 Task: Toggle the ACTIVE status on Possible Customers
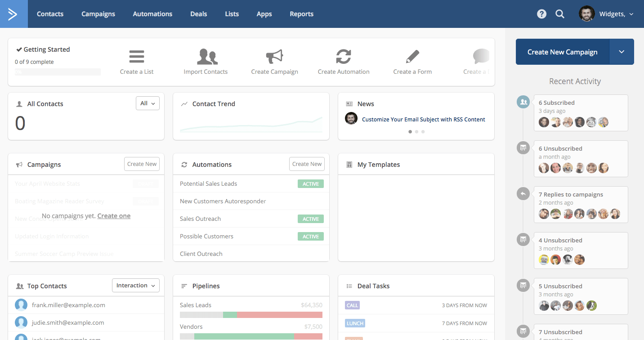coord(310,236)
